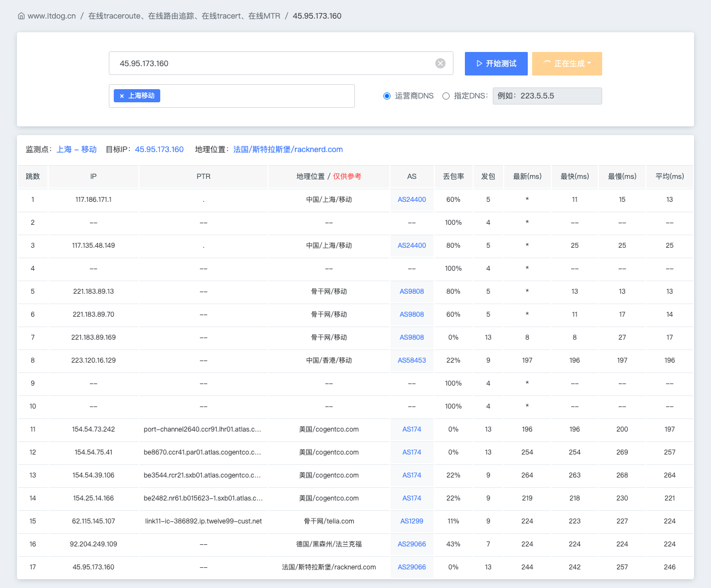Click IP cell 223.120.16.129

pos(94,360)
